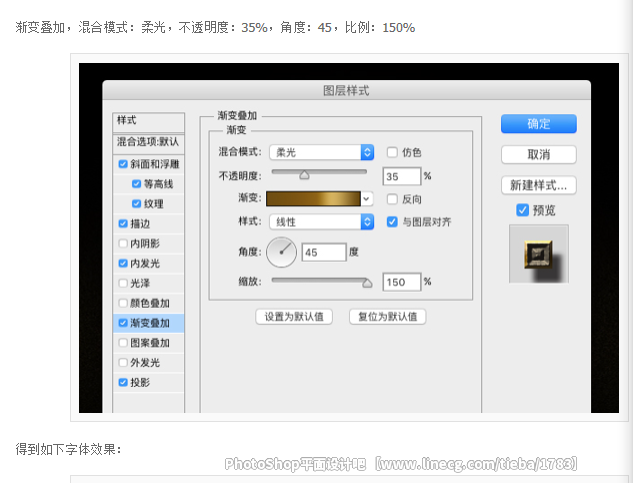633x483 pixels.
Task: Select the 内阴影 style row label
Action: [x=145, y=244]
